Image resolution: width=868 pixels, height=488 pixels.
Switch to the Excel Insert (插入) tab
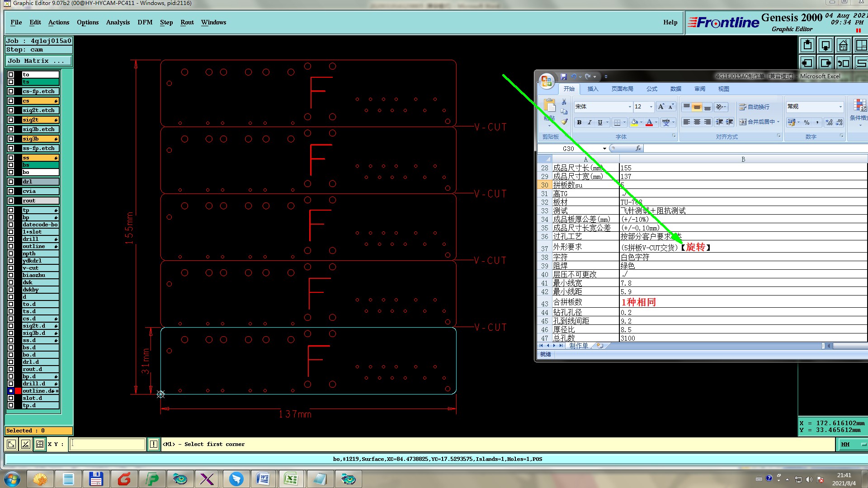pyautogui.click(x=592, y=89)
